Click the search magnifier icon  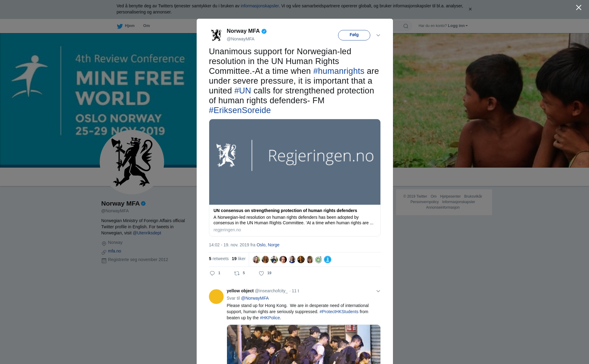coord(406,26)
